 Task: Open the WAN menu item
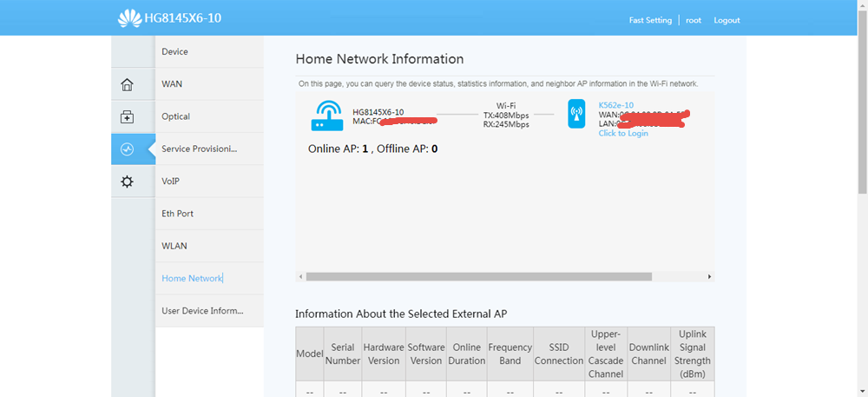coord(209,84)
